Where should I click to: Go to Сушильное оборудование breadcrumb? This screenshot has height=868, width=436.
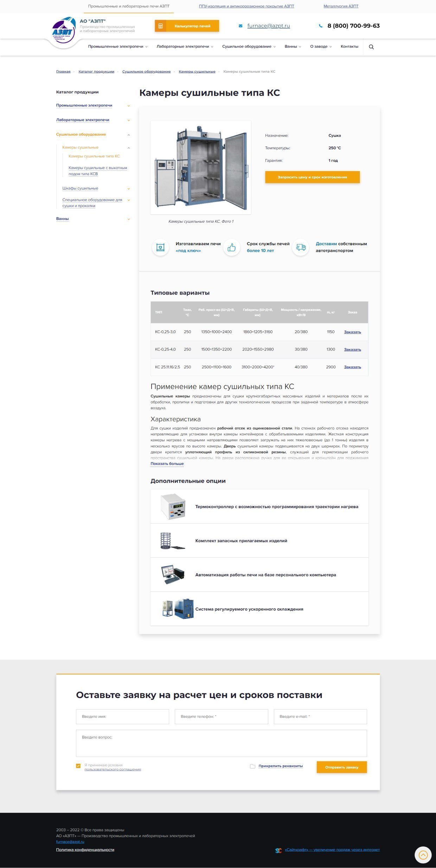[x=146, y=71]
